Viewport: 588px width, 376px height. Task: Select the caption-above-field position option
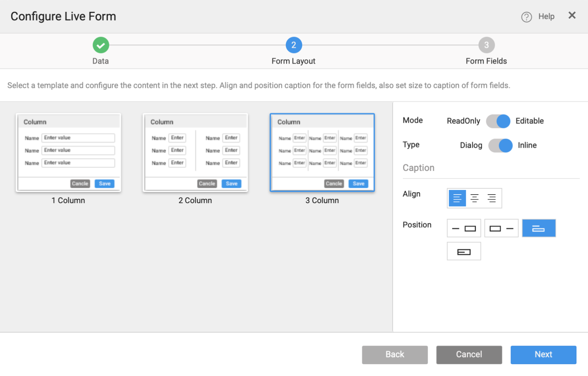pos(539,228)
